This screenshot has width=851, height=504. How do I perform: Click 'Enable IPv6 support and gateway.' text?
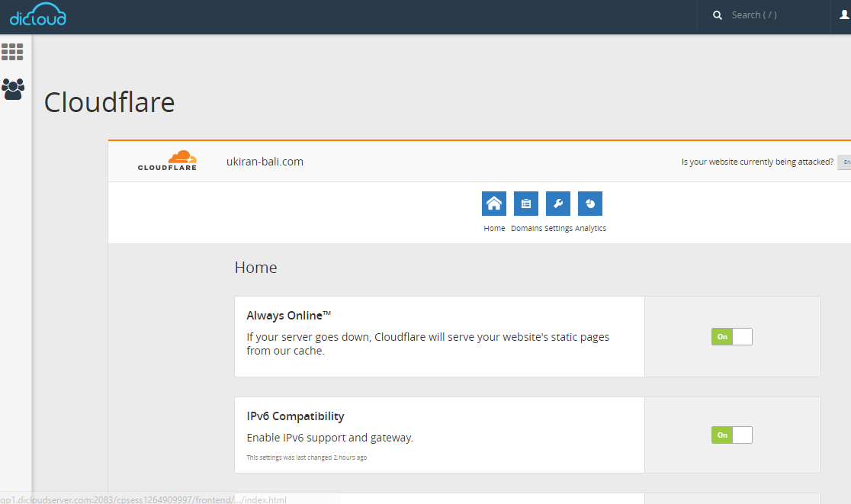coord(330,438)
